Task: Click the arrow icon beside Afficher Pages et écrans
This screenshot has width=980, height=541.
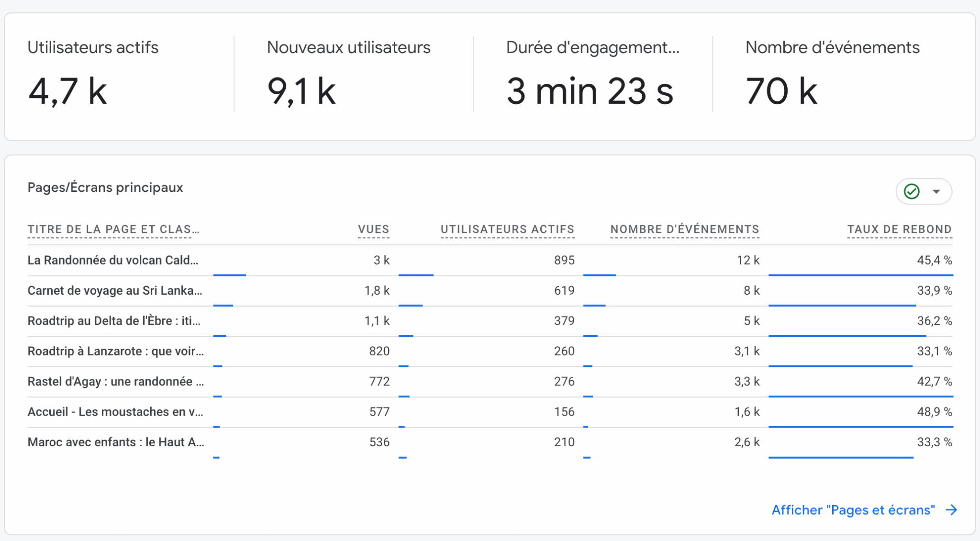Action: tap(951, 510)
